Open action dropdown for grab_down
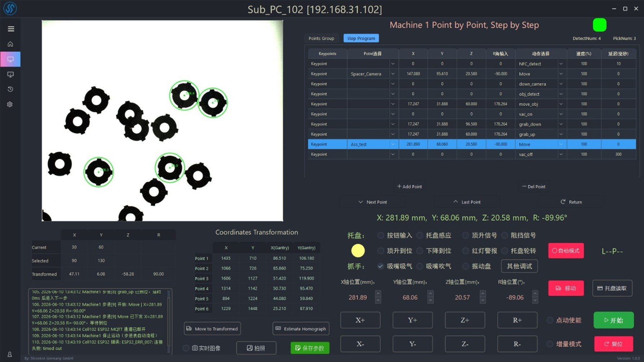This screenshot has height=362, width=644. coord(561,124)
